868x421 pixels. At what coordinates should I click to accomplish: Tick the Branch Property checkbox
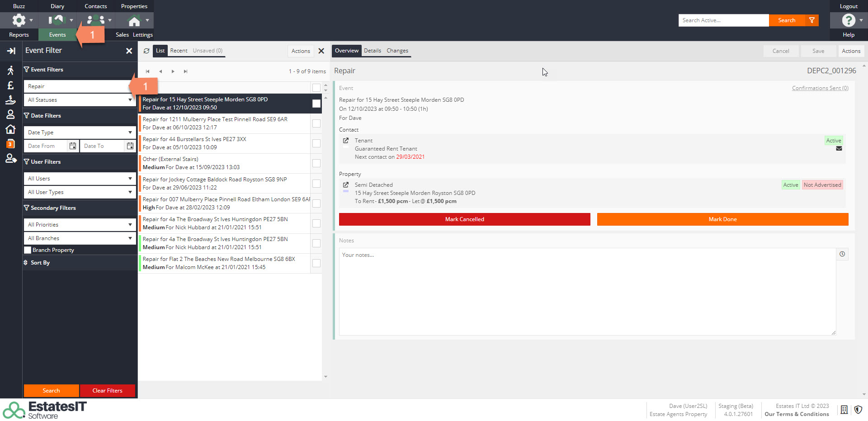click(28, 250)
